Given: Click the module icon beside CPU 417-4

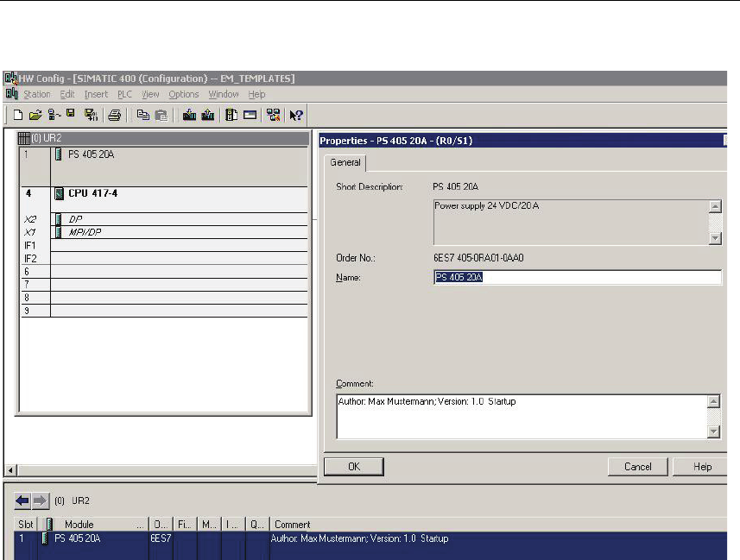Looking at the screenshot, I should tap(59, 193).
